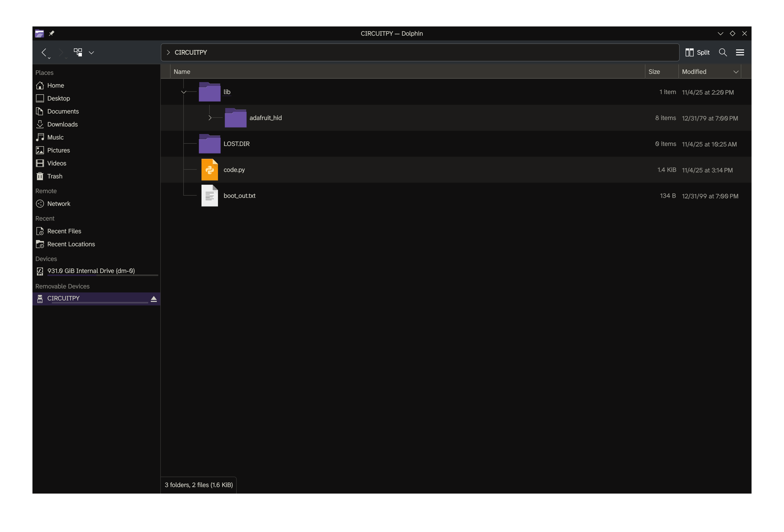The image size is (784, 532).
Task: Click the back navigation arrow
Action: click(x=44, y=52)
